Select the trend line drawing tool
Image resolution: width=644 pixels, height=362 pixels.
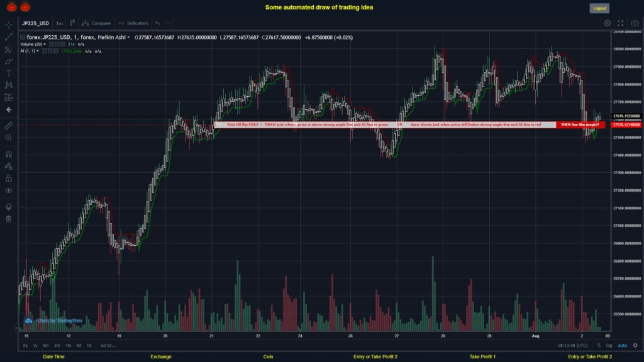click(9, 37)
